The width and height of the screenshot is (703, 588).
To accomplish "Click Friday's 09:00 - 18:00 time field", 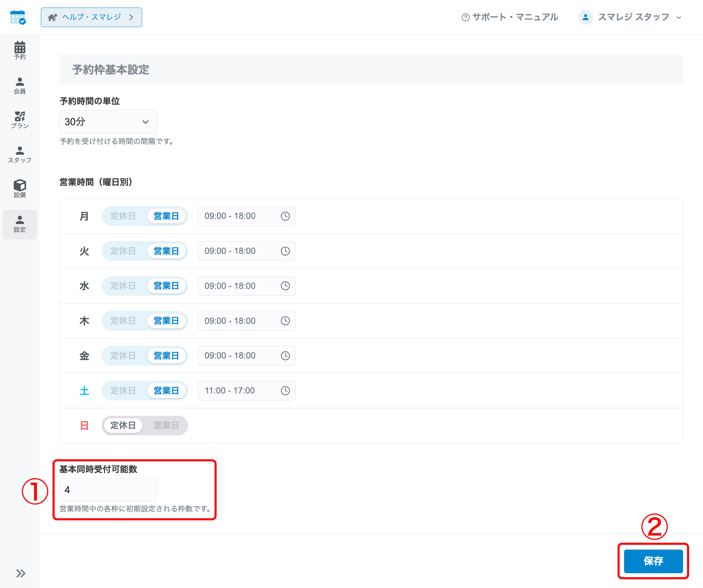I will (x=246, y=356).
